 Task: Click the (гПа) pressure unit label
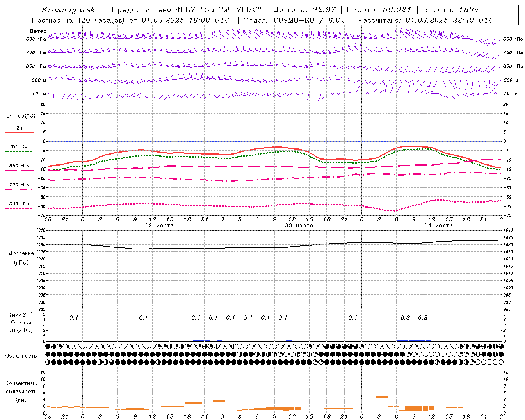pos(21,262)
